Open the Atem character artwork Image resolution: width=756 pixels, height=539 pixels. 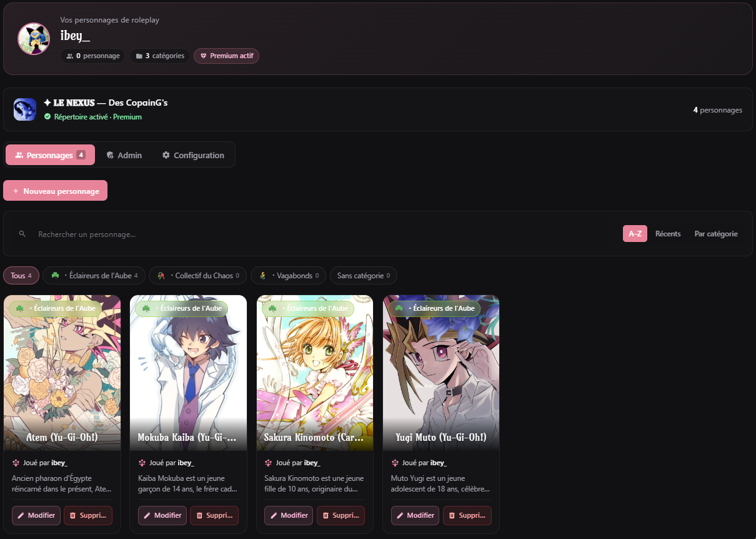[x=62, y=372]
